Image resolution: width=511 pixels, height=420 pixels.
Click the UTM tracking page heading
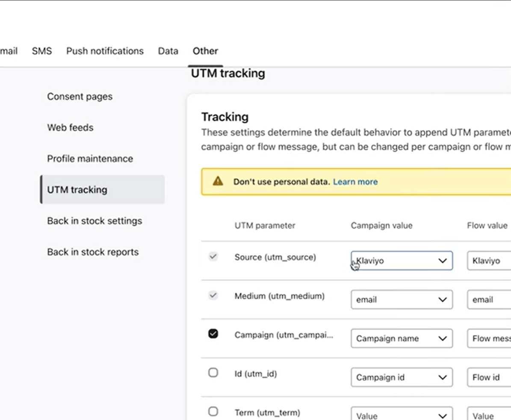click(228, 73)
